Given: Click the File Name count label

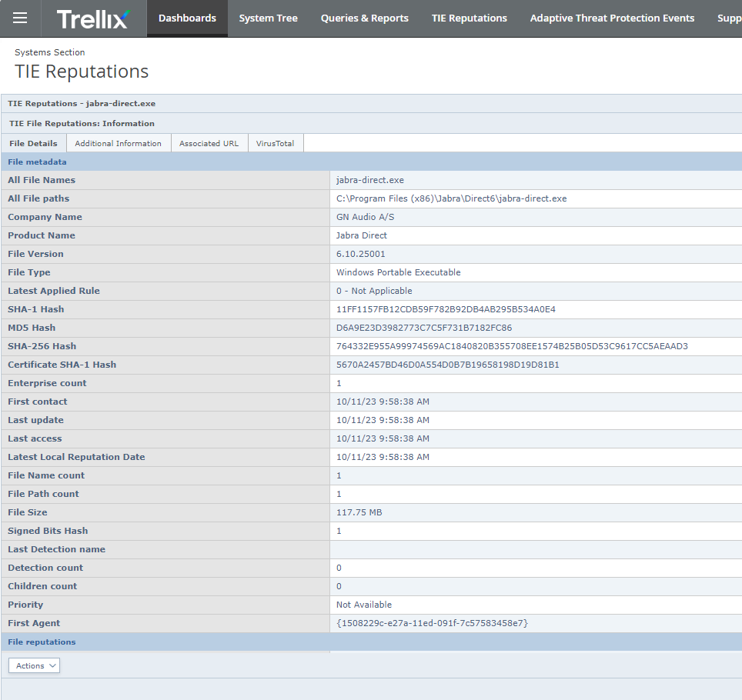Looking at the screenshot, I should [x=46, y=475].
